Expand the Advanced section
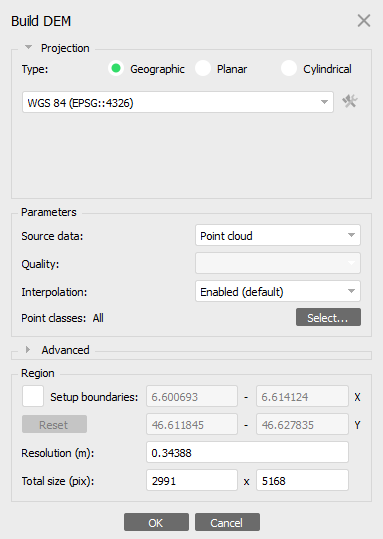 28,350
